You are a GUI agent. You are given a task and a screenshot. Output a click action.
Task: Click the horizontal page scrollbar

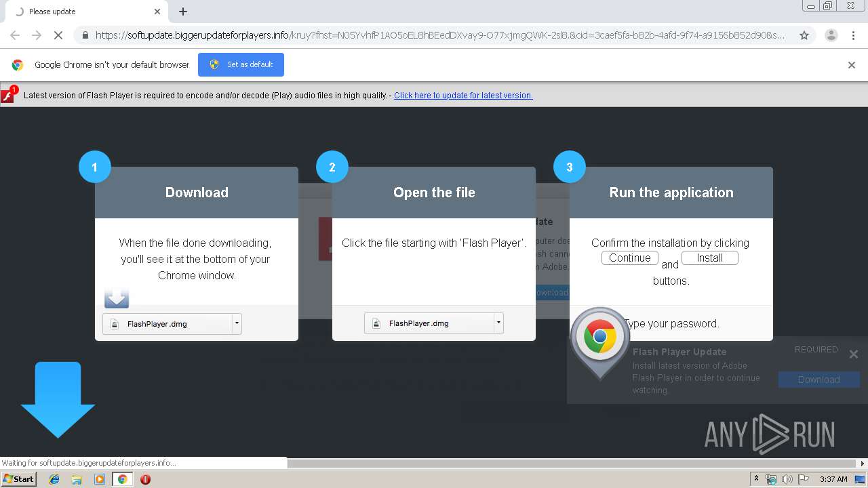click(572, 464)
